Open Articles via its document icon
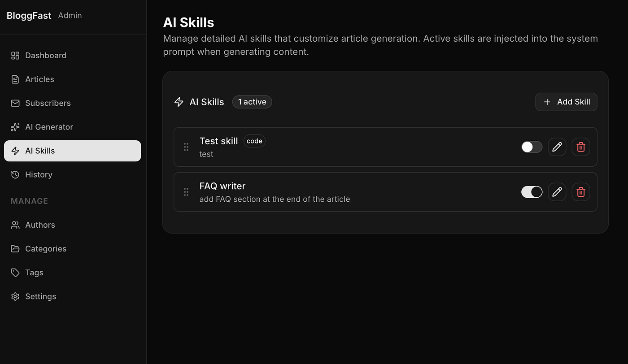The image size is (628, 364). tap(15, 79)
